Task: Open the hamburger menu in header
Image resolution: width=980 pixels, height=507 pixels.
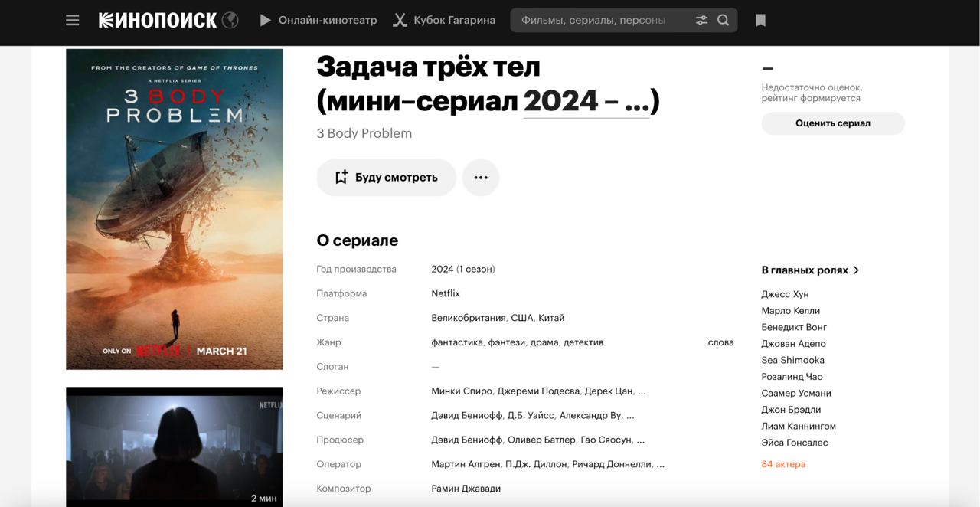Action: 73,21
